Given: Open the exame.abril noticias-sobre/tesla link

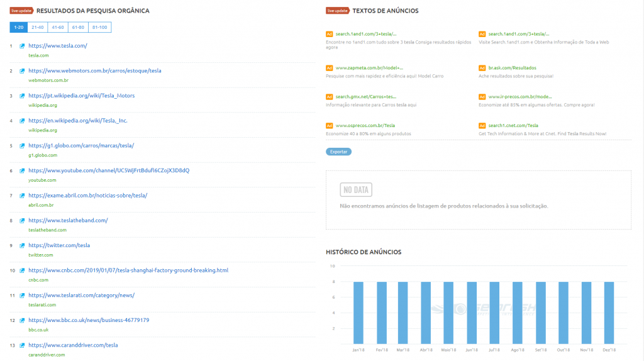Looking at the screenshot, I should pyautogui.click(x=87, y=196).
